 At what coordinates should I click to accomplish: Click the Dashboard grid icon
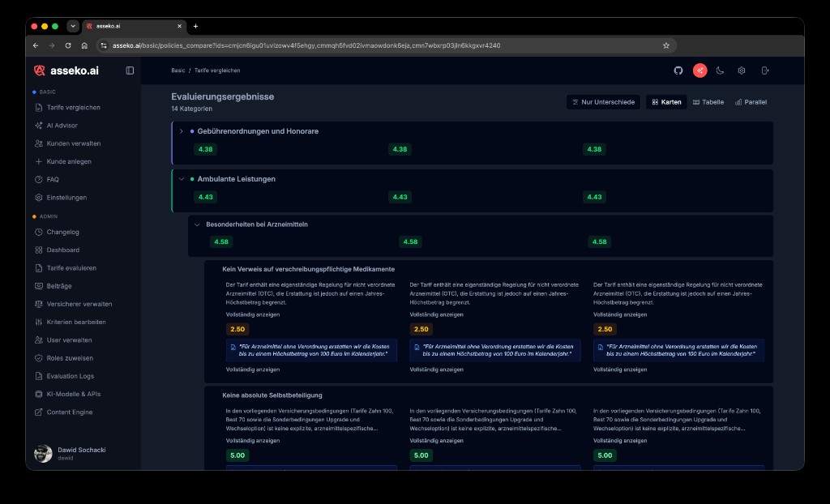pyautogui.click(x=39, y=250)
